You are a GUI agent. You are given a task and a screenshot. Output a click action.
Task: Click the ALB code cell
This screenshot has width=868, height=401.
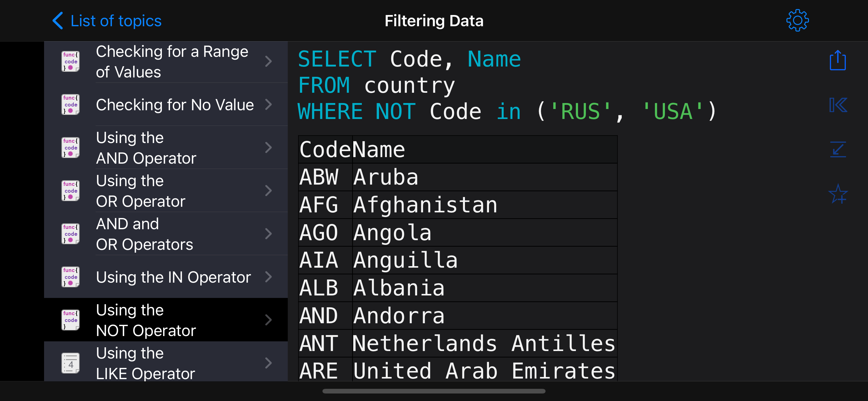(x=326, y=288)
